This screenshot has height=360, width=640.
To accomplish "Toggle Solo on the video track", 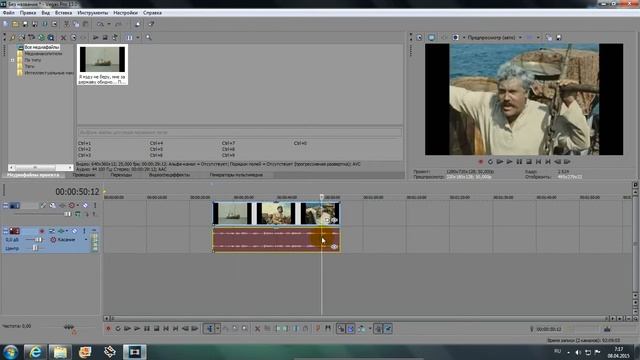I will click(x=95, y=205).
